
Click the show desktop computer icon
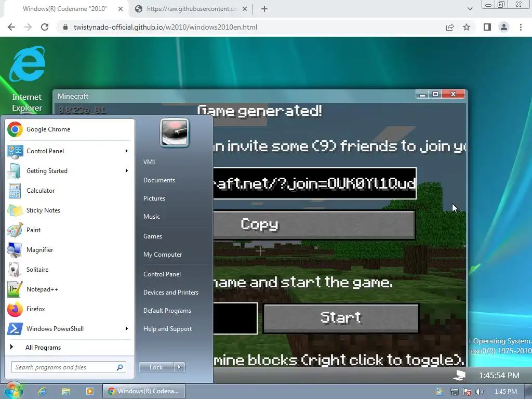tap(459, 375)
